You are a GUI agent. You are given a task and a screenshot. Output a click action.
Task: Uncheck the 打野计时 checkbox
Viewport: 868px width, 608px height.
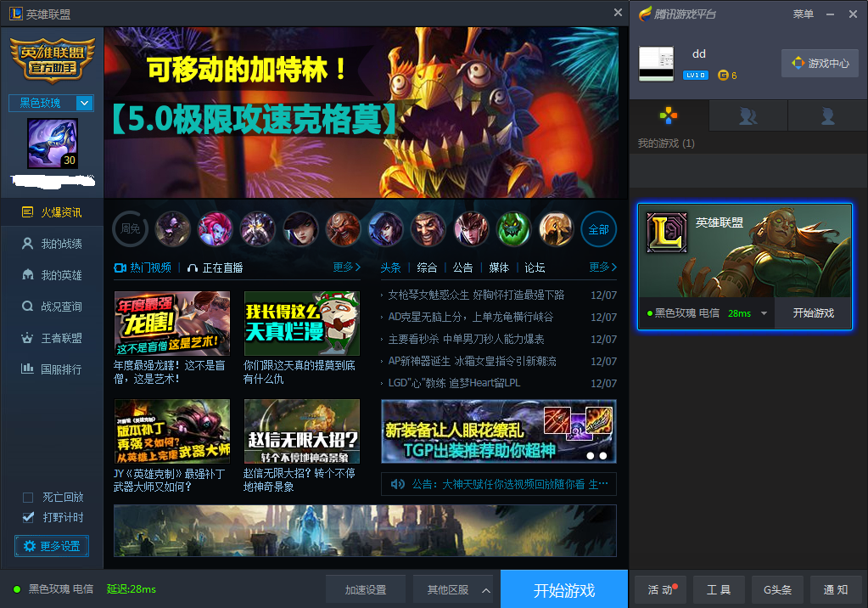[28, 517]
